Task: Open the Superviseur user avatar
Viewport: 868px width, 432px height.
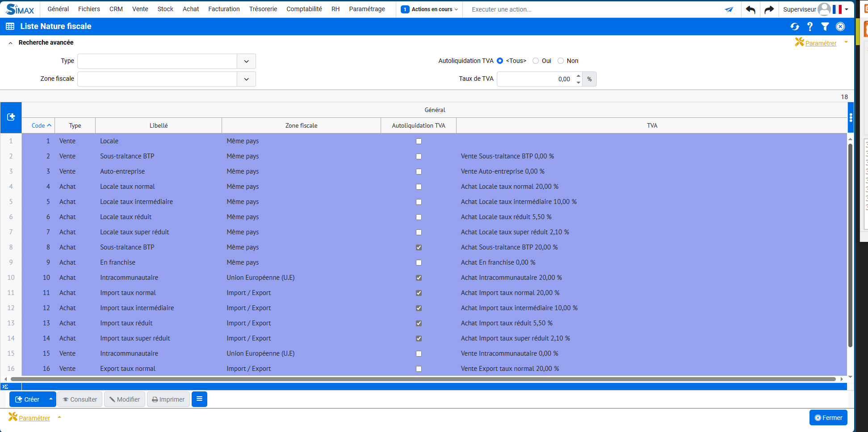Action: pos(824,9)
